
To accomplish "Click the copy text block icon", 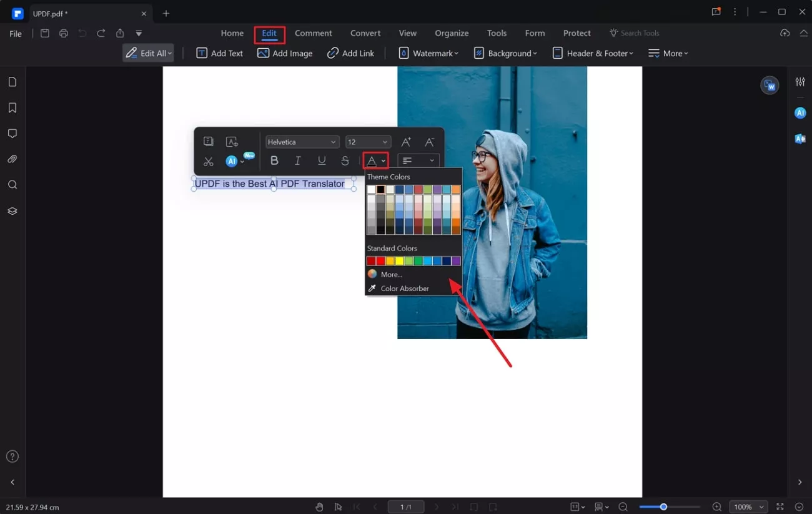I will (209, 142).
